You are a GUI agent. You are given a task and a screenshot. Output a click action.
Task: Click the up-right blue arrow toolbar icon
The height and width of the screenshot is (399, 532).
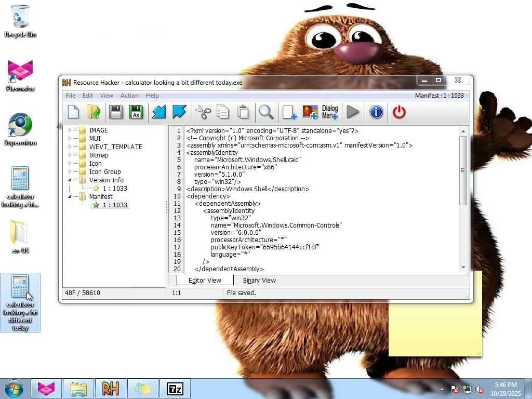point(179,112)
